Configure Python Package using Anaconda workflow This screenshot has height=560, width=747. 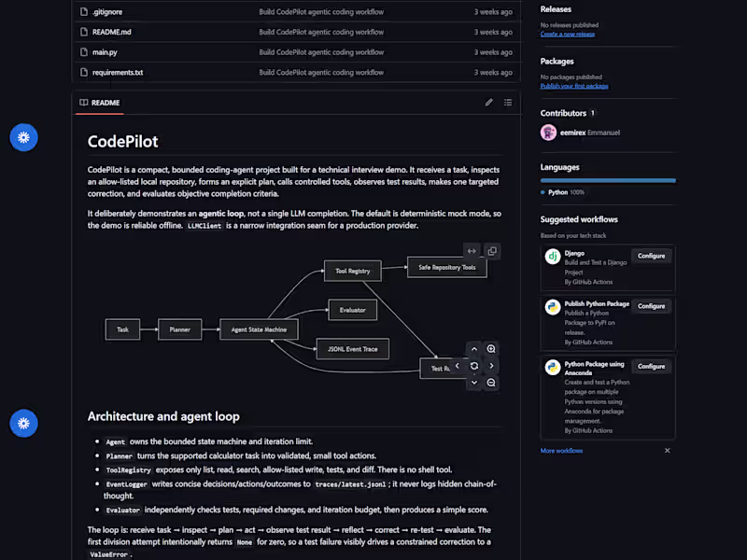pos(651,366)
